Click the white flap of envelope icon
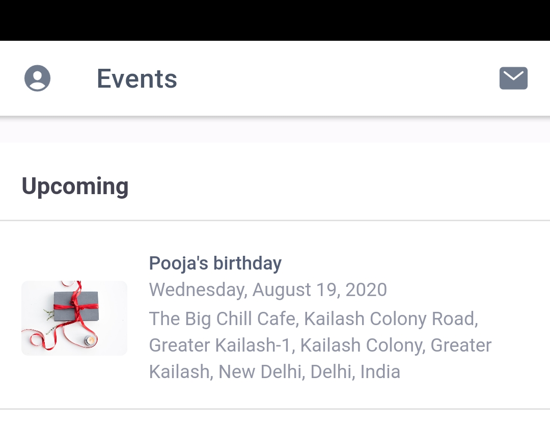 click(x=513, y=75)
